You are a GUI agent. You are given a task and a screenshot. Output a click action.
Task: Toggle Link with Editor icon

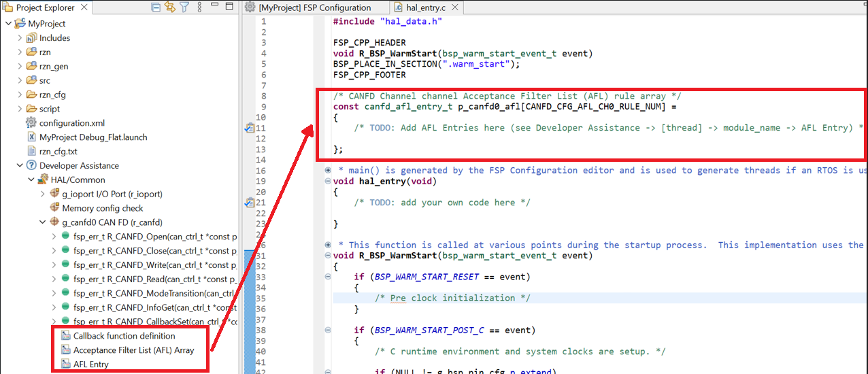point(170,7)
